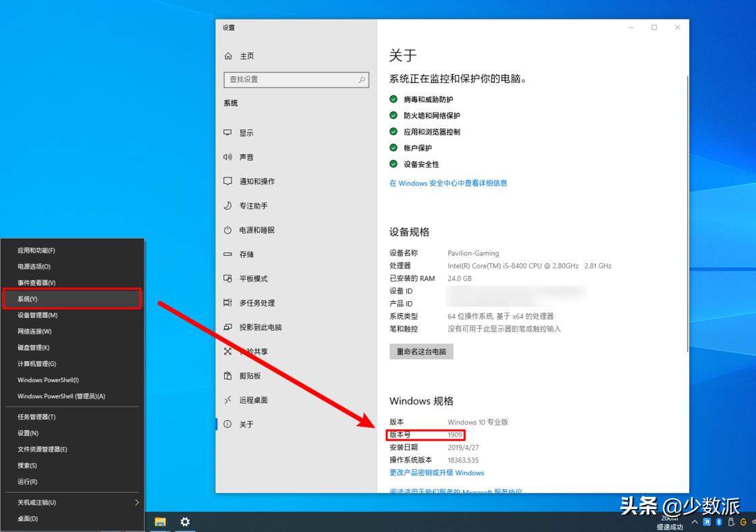The height and width of the screenshot is (532, 756).
Task: Expand hidden icons chevron in system tray
Action: click(694, 522)
